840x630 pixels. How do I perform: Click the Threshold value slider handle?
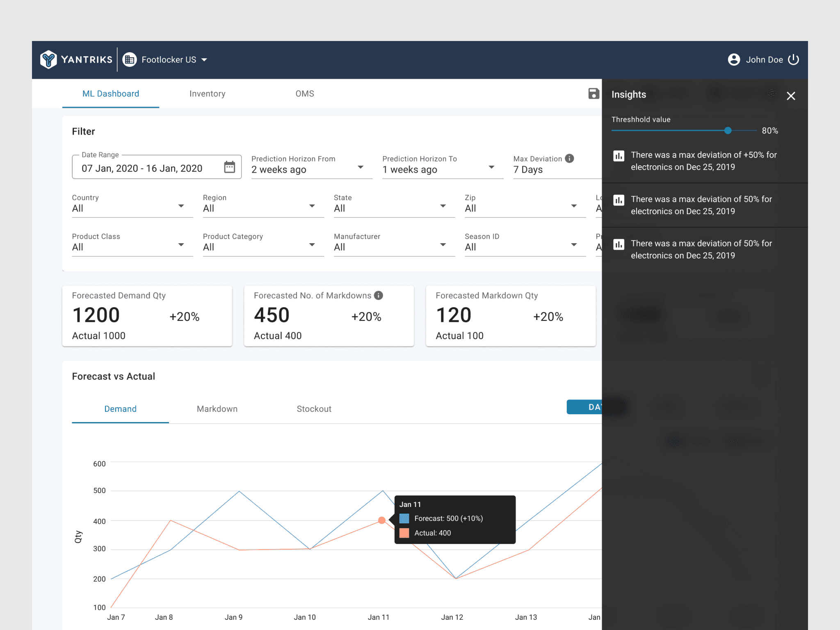click(728, 131)
